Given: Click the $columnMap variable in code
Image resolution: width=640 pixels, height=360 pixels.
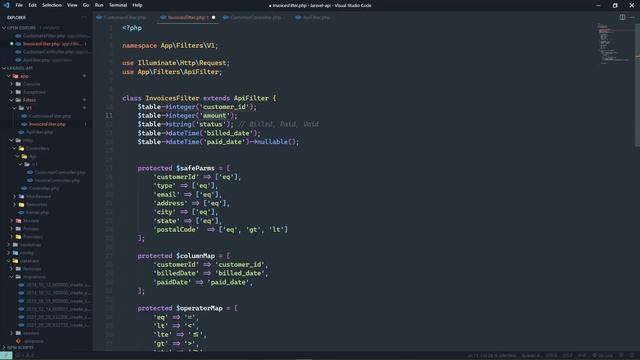Looking at the screenshot, I should [195, 256].
